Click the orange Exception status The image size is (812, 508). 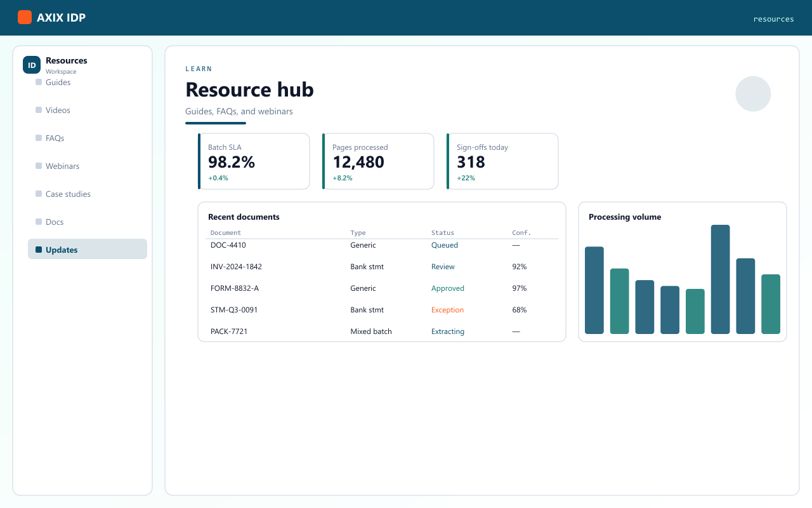pos(448,310)
